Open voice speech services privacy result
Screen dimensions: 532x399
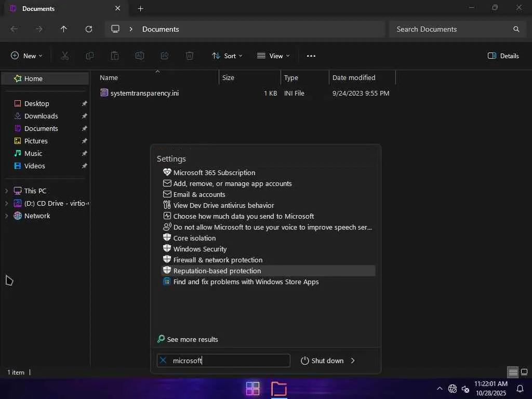coord(268,228)
